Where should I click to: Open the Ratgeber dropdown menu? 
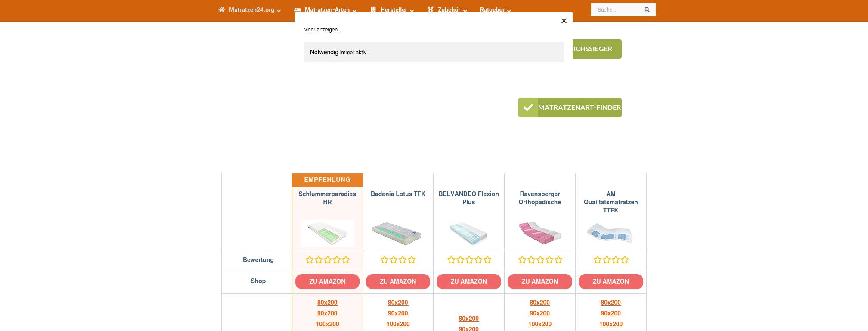pos(495,10)
